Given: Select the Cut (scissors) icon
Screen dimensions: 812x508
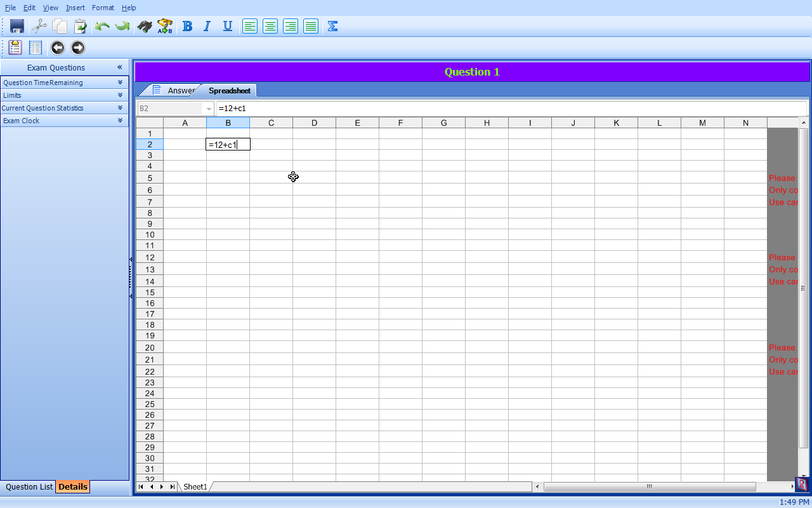Looking at the screenshot, I should [39, 26].
